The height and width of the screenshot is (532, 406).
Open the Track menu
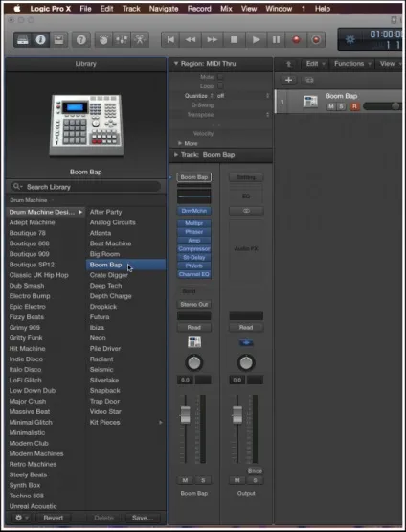[x=131, y=9]
